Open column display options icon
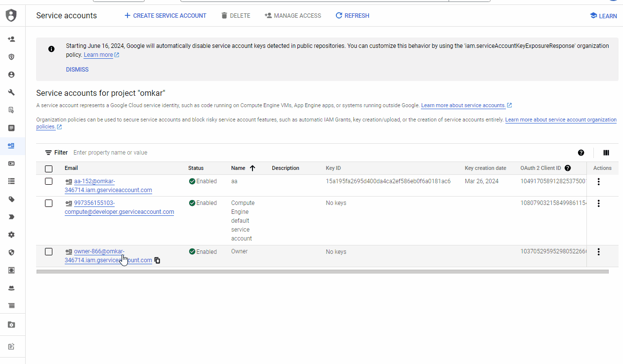The image size is (623, 364). point(606,153)
